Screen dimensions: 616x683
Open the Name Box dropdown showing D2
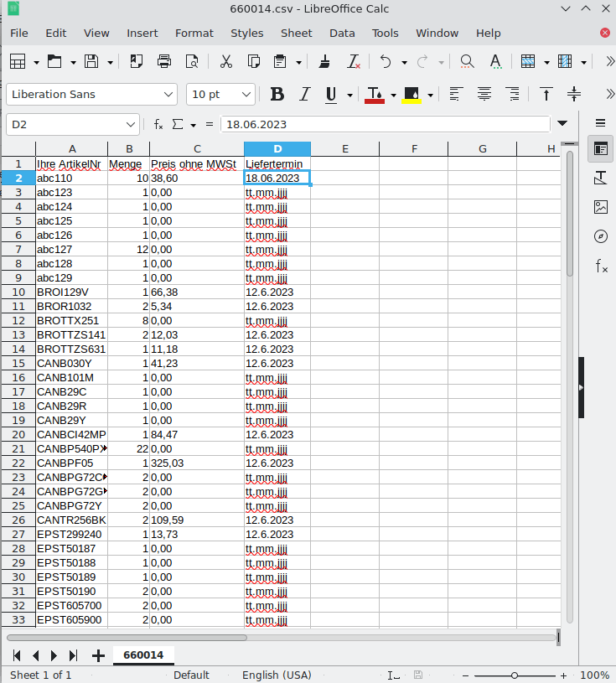pos(130,124)
